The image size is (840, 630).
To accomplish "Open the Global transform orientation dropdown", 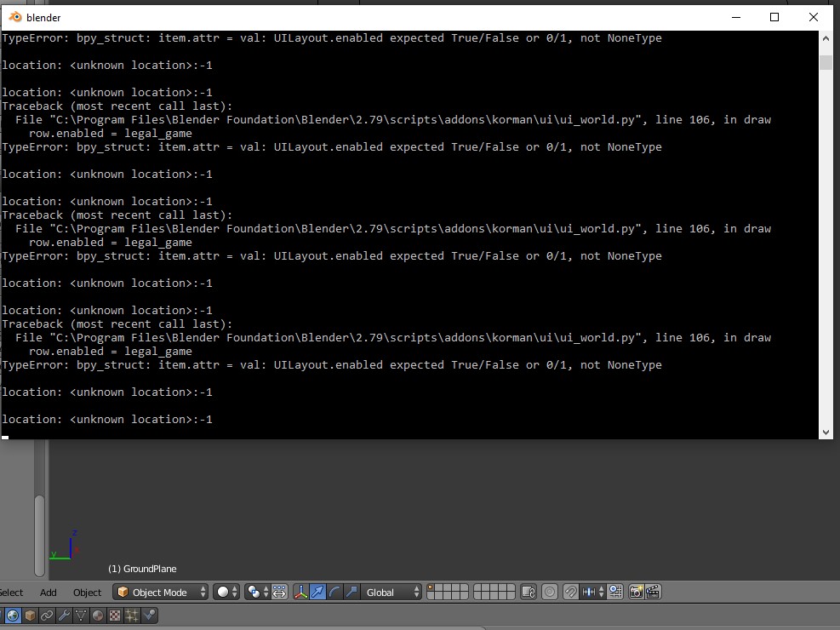I will (392, 592).
